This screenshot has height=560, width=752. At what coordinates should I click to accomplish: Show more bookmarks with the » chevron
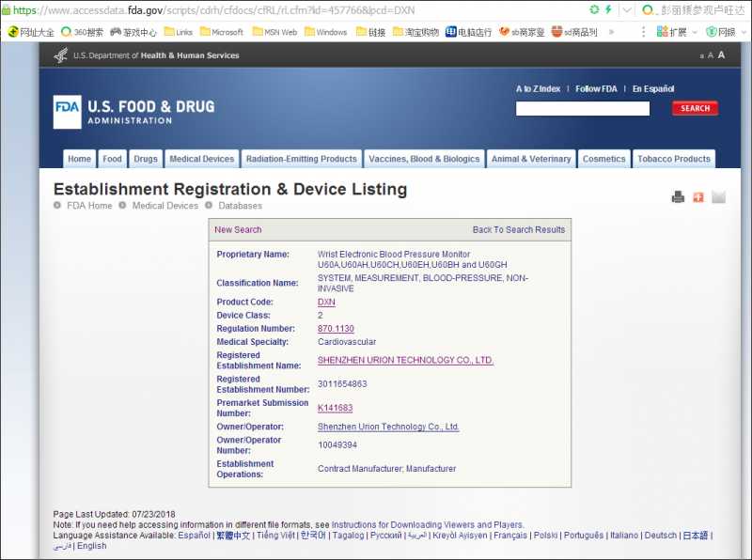[612, 32]
